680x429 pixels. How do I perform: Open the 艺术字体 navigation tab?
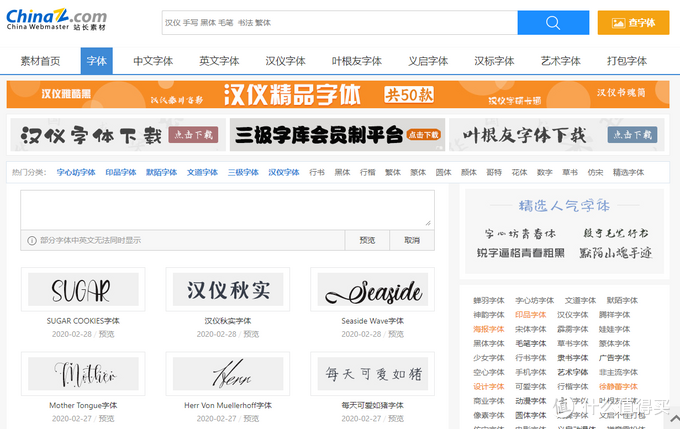pyautogui.click(x=560, y=61)
